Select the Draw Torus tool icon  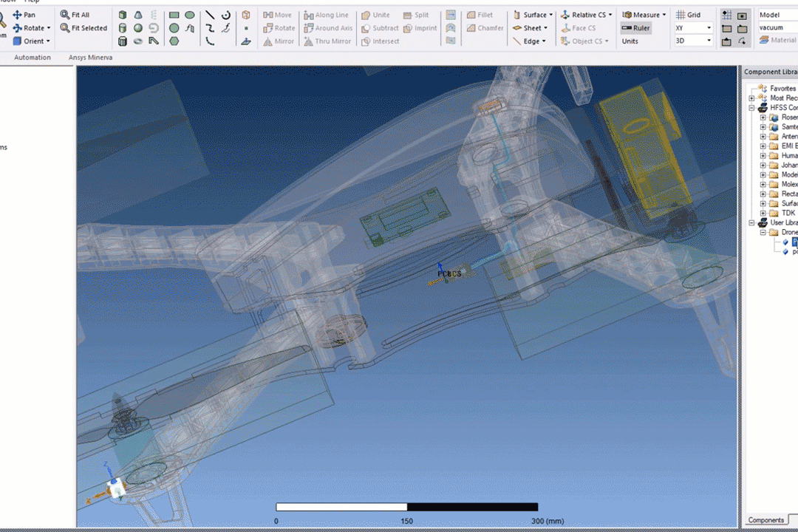pos(138,41)
